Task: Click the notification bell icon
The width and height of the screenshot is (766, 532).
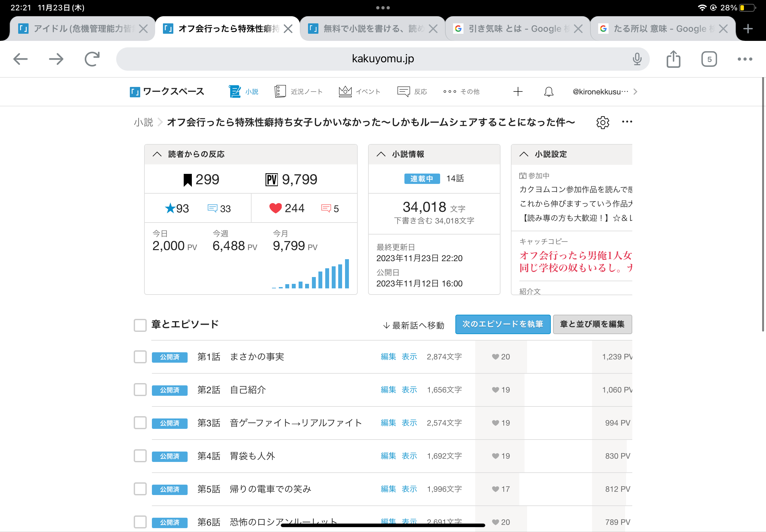Action: point(549,92)
